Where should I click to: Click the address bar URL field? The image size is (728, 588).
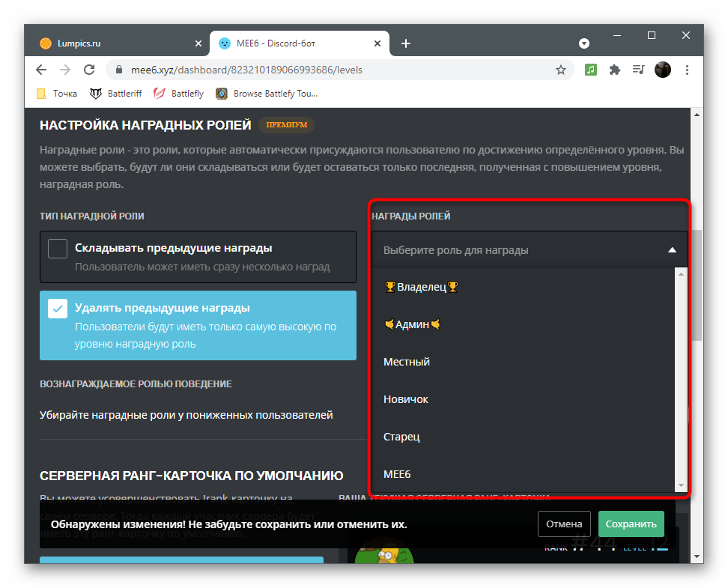tap(337, 70)
